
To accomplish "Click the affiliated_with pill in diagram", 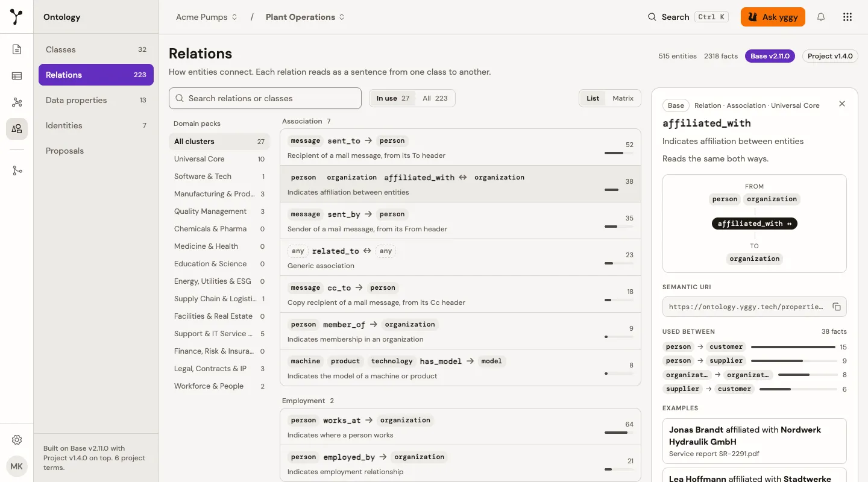I will click(x=755, y=224).
